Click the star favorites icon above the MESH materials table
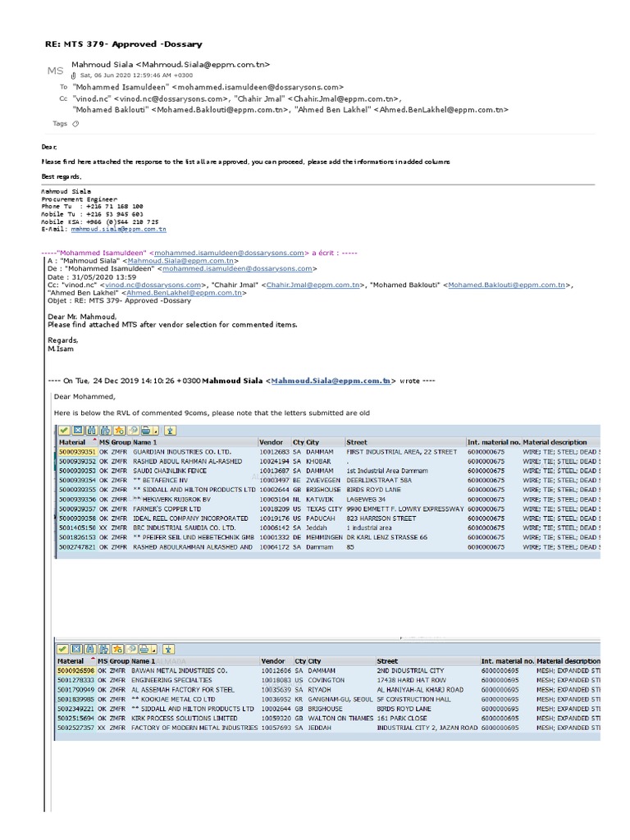 (117, 650)
